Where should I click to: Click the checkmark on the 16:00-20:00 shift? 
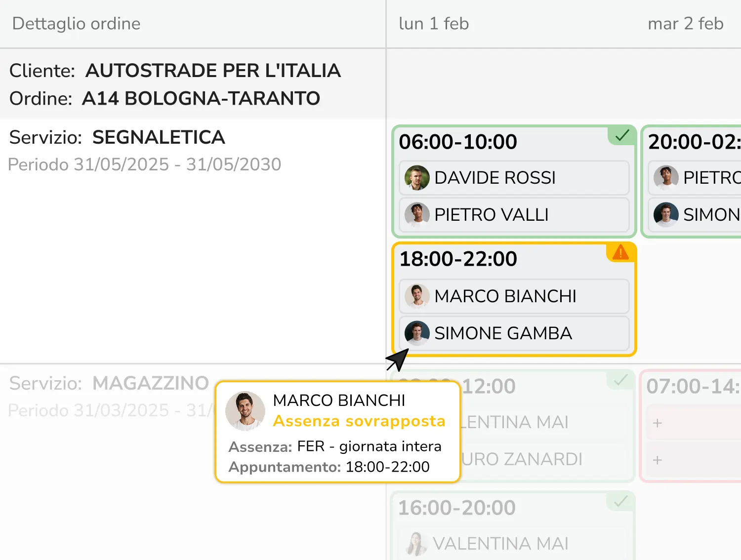pyautogui.click(x=620, y=502)
